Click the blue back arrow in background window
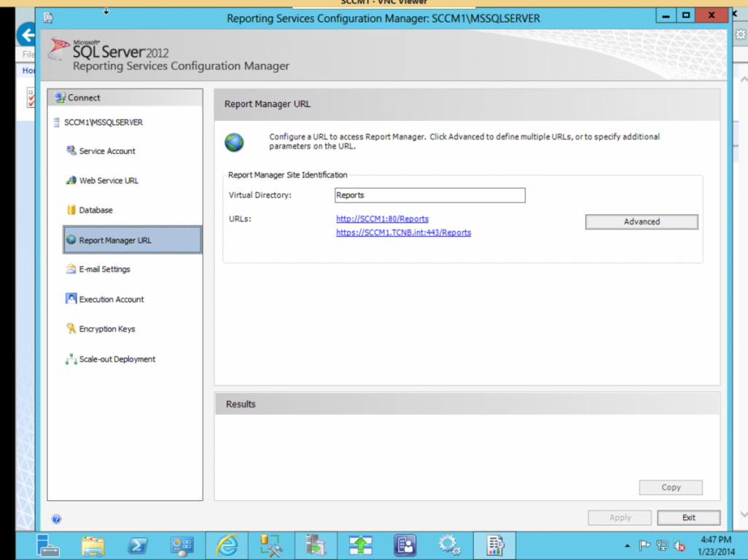The height and width of the screenshot is (560, 748). [x=27, y=35]
